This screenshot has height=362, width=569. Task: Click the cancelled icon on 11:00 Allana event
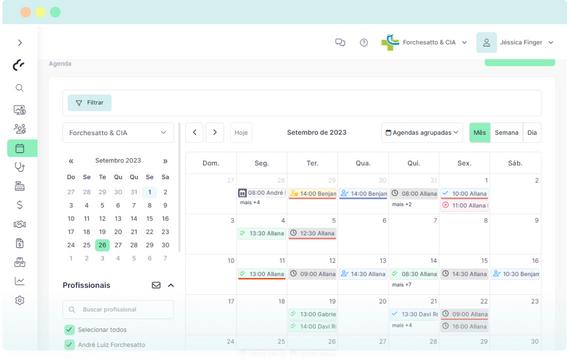(x=446, y=205)
